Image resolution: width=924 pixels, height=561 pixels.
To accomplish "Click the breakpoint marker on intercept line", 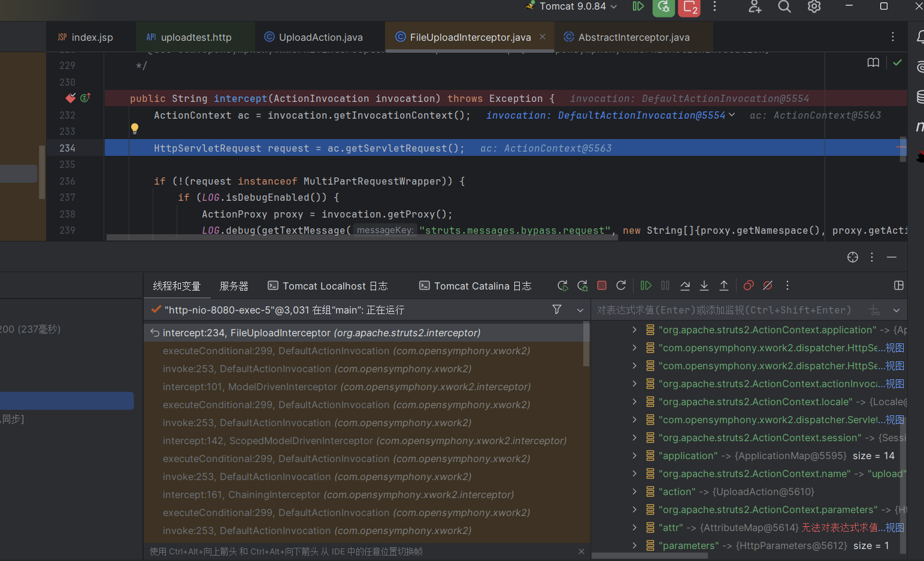I will point(71,98).
